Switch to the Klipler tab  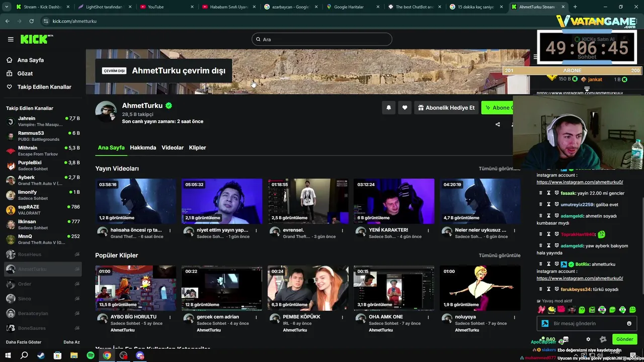pos(197,147)
